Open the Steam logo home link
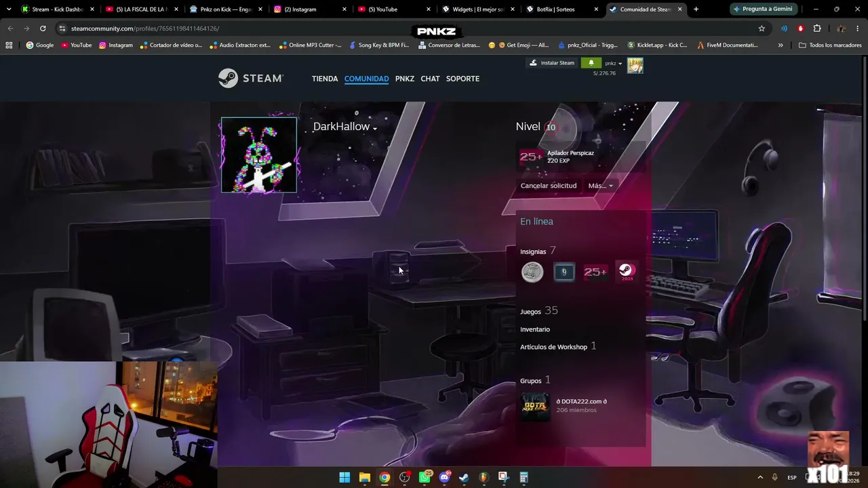 (251, 79)
